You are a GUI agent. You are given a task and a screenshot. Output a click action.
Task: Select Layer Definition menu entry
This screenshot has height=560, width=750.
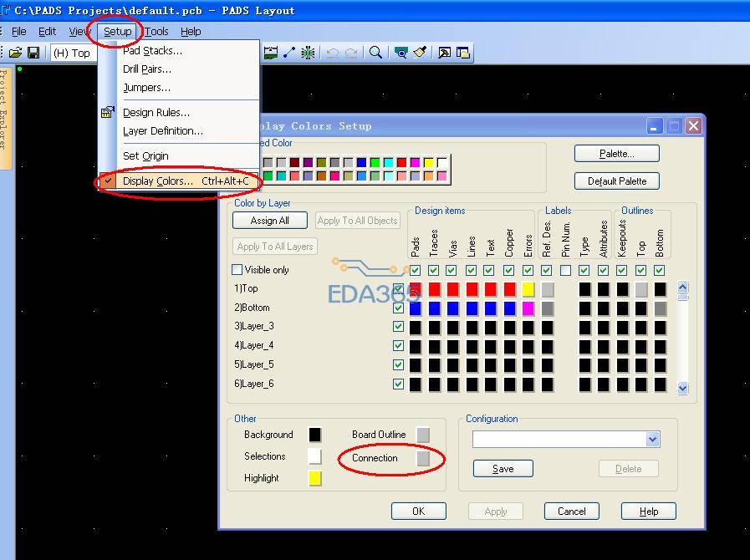click(x=180, y=131)
